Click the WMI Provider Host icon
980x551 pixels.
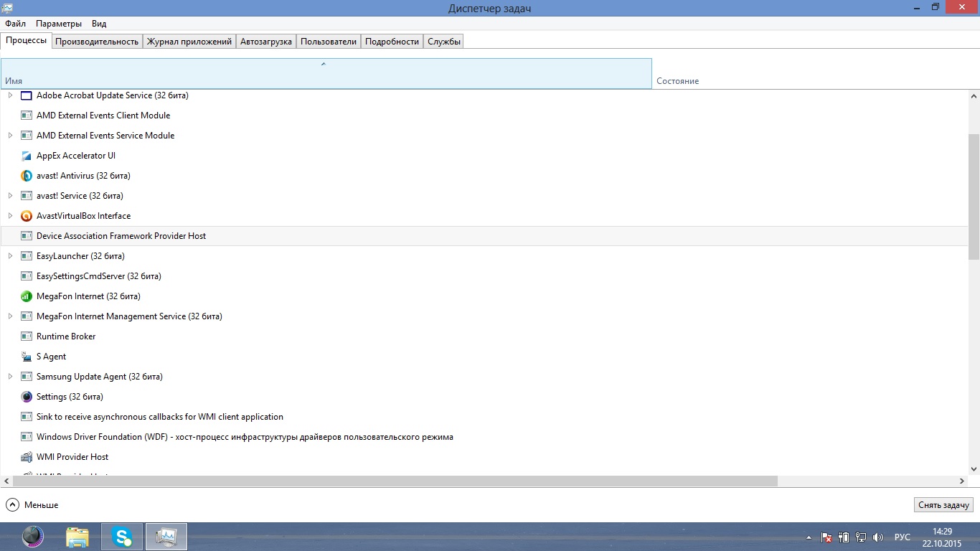point(27,457)
